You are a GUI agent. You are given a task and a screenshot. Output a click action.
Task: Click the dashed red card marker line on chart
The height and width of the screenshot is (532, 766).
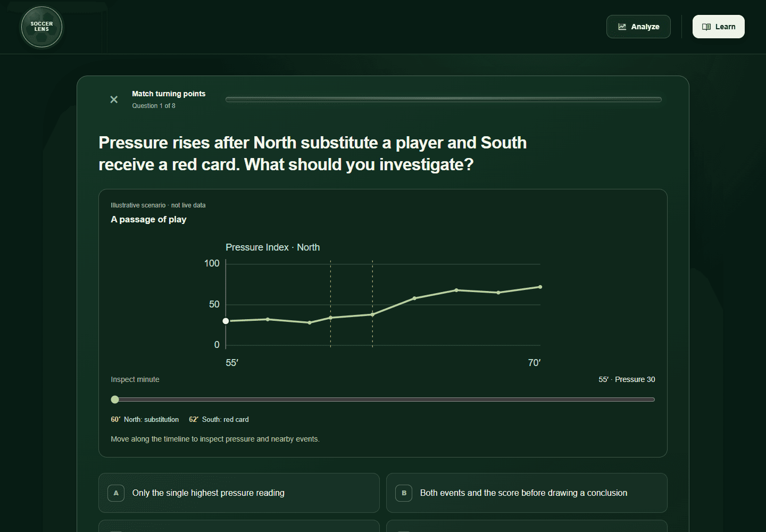(x=372, y=304)
